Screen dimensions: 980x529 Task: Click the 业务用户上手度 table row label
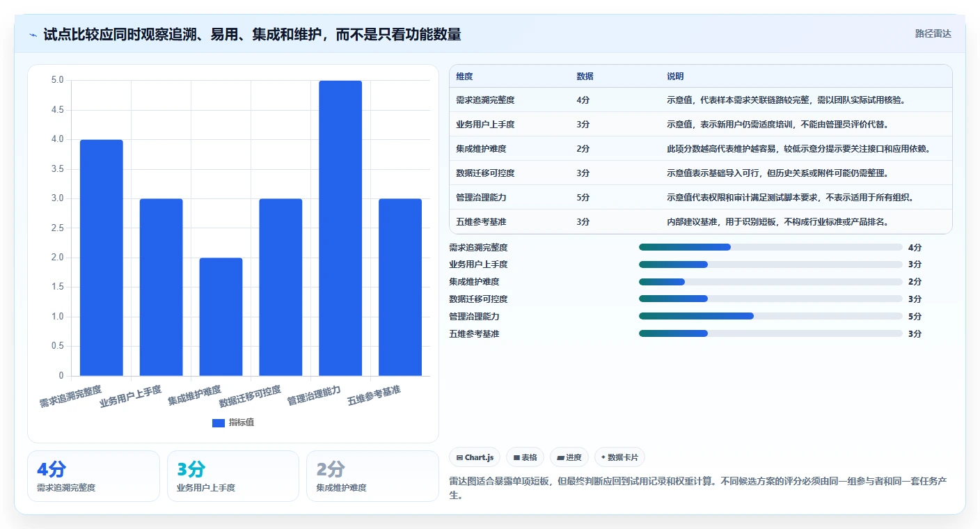(485, 124)
